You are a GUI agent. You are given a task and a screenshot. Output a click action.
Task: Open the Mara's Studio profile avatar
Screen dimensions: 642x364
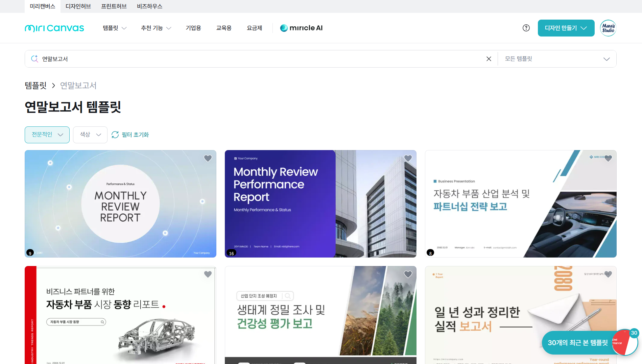(608, 28)
